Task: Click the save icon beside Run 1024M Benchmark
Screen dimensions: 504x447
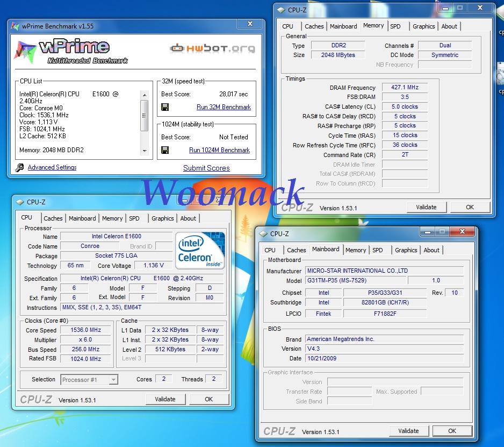Action: click(x=165, y=150)
